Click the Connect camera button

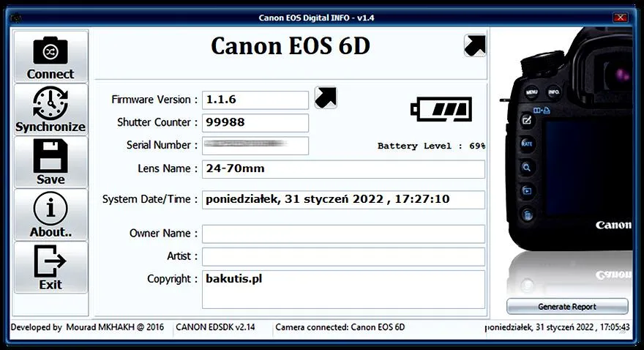51,56
